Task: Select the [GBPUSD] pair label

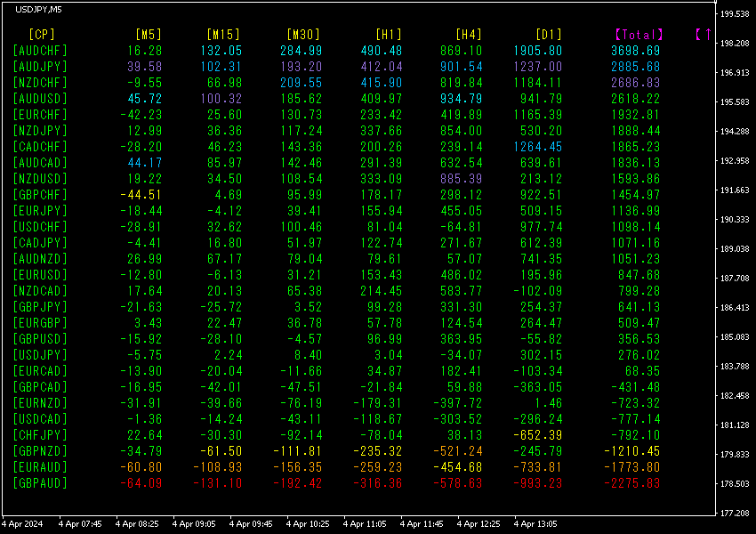Action: [x=40, y=339]
